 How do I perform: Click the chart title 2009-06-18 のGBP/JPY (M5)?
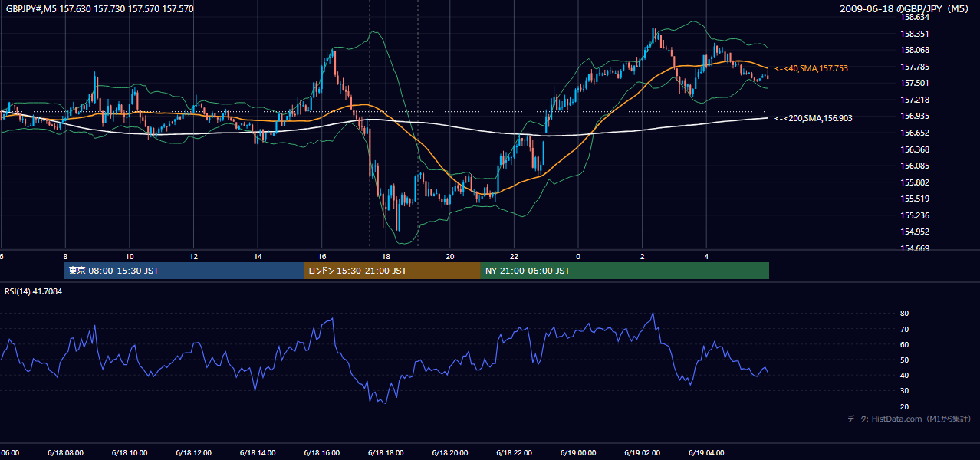(x=906, y=9)
